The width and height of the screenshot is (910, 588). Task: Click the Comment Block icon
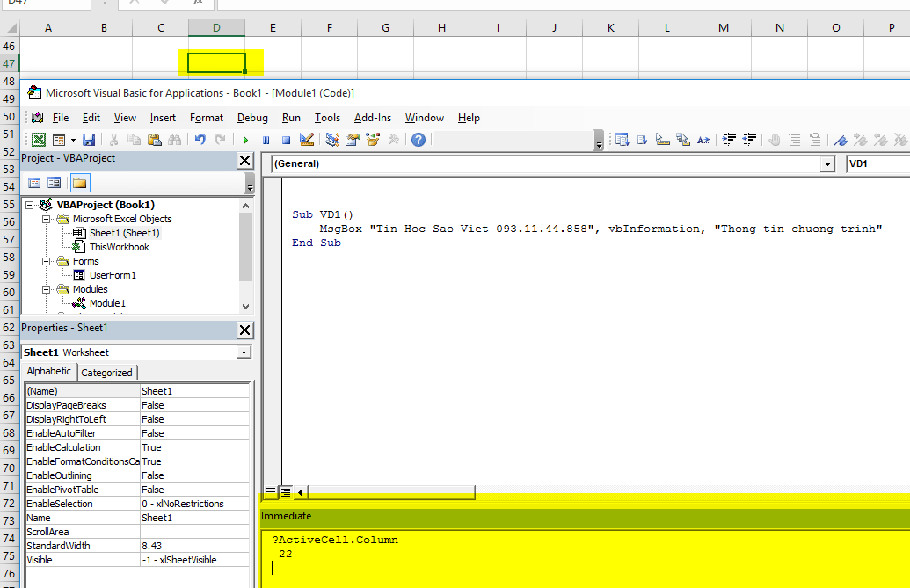tap(795, 140)
